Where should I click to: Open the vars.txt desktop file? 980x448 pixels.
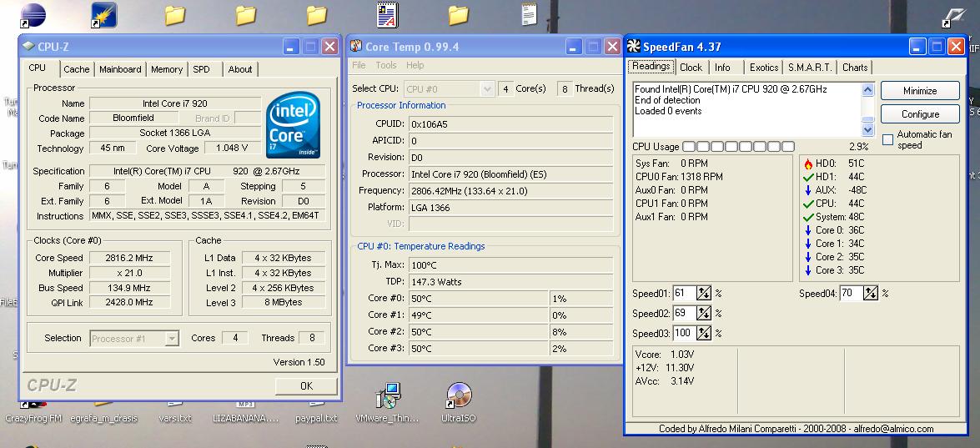point(175,412)
